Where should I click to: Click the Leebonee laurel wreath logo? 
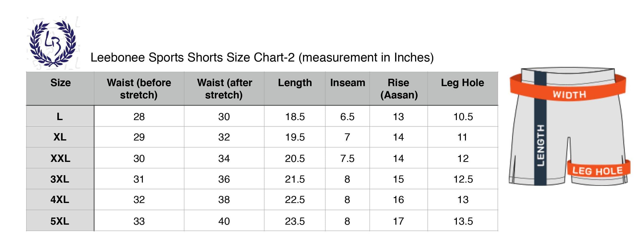point(53,43)
